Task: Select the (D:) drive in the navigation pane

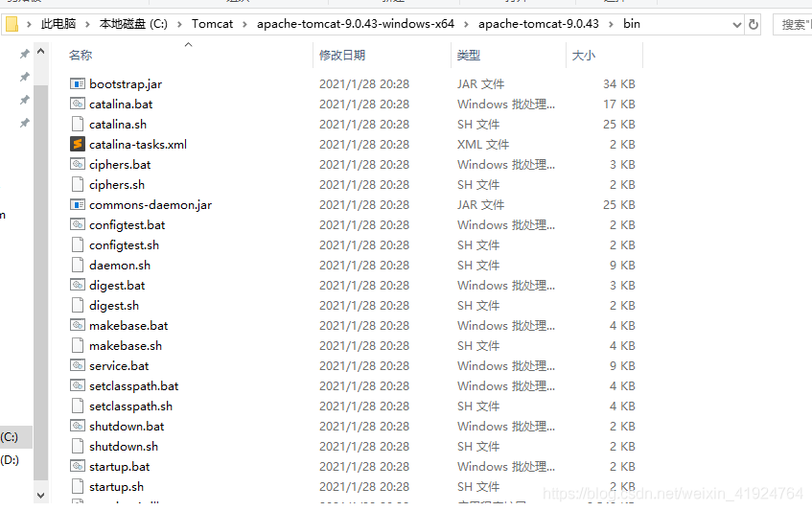Action: (10, 460)
